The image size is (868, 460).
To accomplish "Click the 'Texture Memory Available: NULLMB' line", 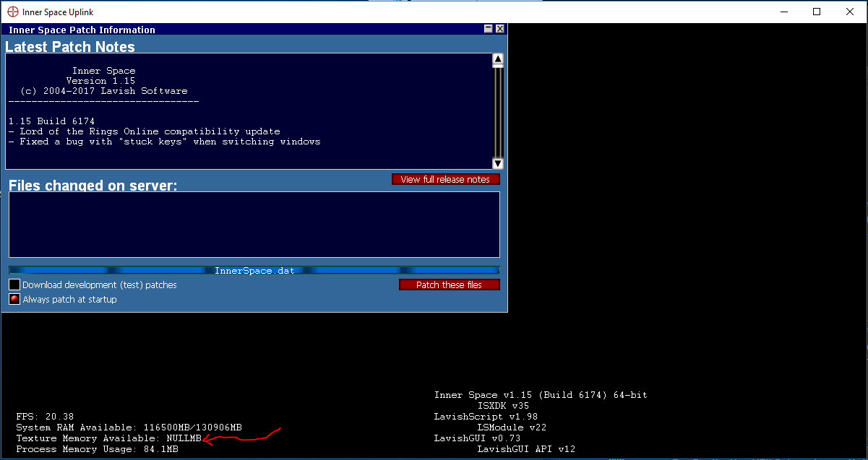I will 108,438.
